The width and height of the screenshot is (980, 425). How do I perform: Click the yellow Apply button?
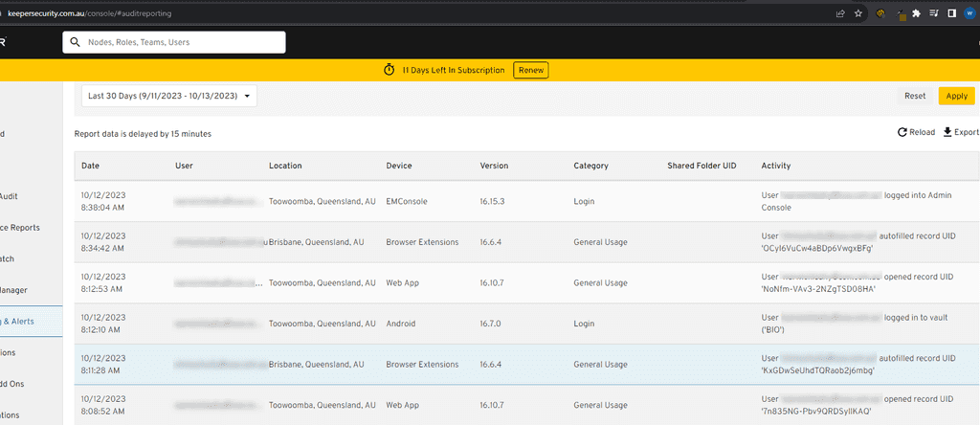(956, 96)
